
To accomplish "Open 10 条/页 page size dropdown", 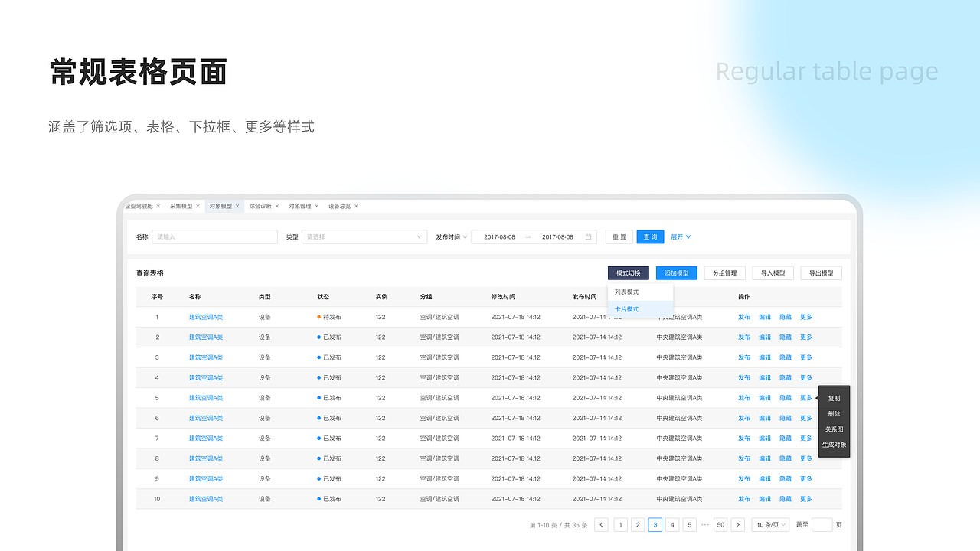I will 770,525.
